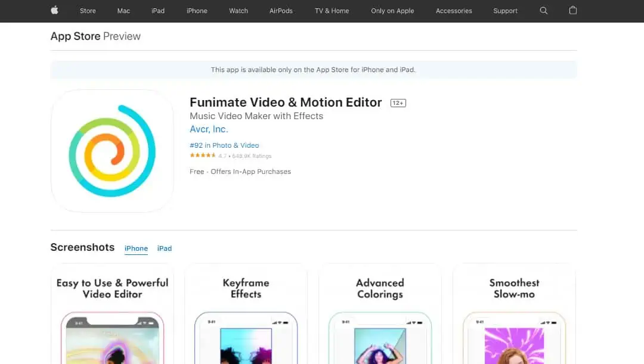Open the shopping bag icon
Screen dimensions: 644x364
click(x=573, y=10)
